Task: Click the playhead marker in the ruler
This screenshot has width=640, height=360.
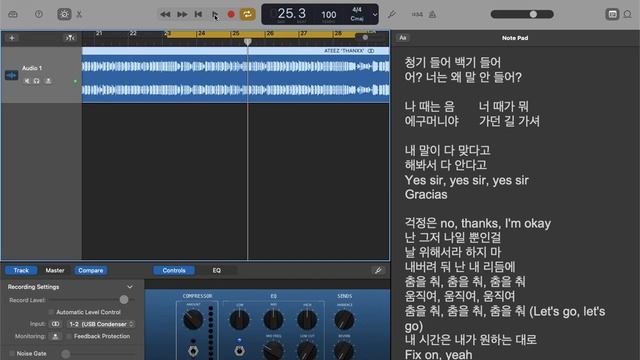Action: [247, 42]
